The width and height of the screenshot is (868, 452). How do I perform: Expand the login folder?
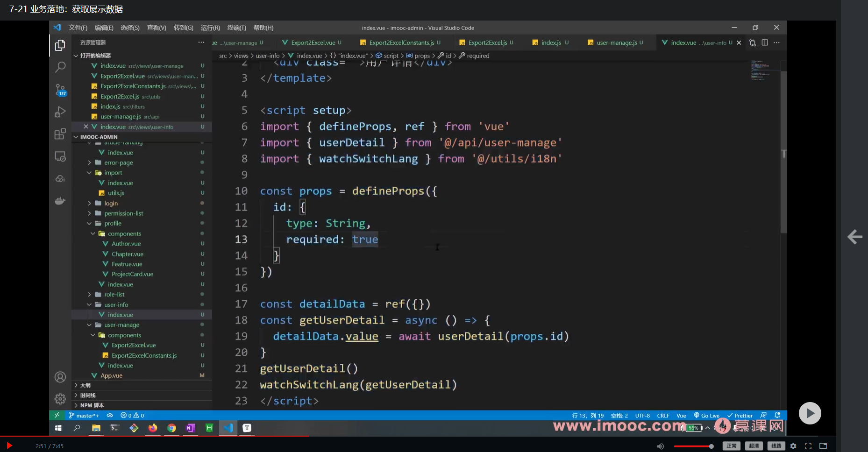(142, 203)
